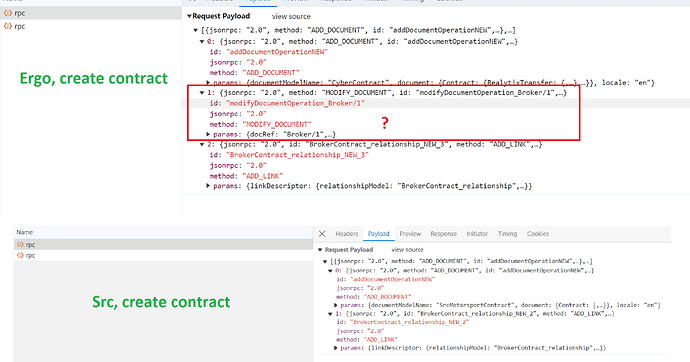This screenshot has height=362, width=690.
Task: Select id value "addDocumentOperationNEW" in Ergo panel
Action: (x=277, y=52)
